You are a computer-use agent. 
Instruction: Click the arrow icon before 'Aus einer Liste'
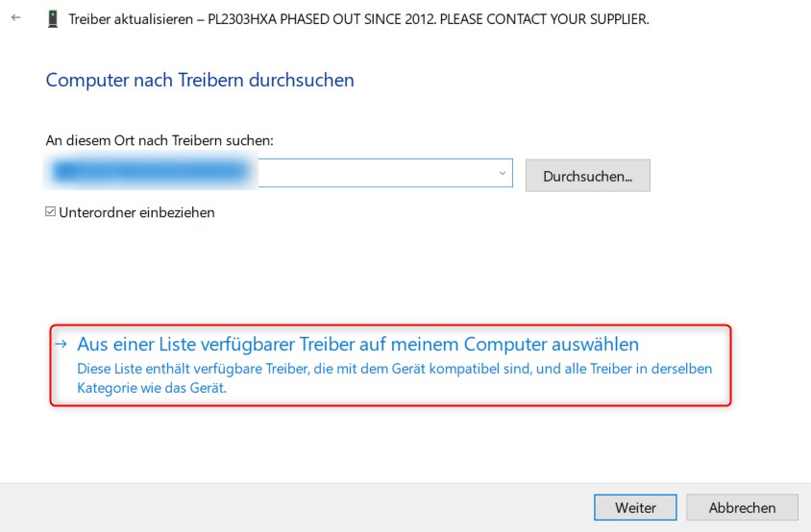coord(61,344)
